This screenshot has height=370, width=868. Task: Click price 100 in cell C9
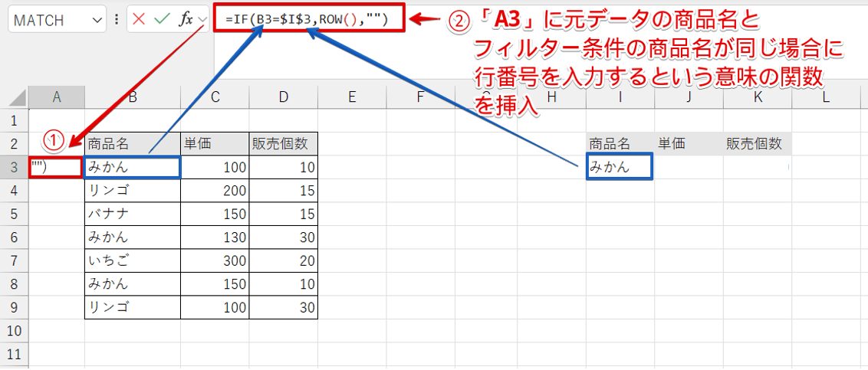(215, 307)
